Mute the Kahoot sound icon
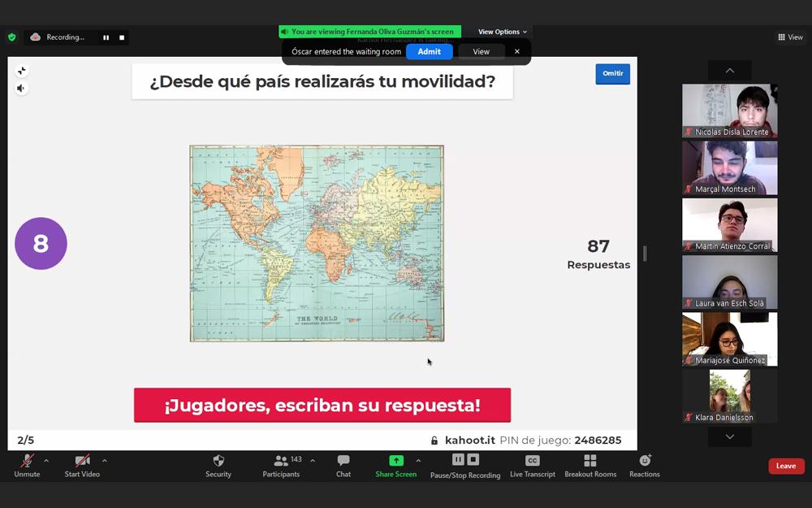Screen dimensions: 812x508 pos(21,88)
